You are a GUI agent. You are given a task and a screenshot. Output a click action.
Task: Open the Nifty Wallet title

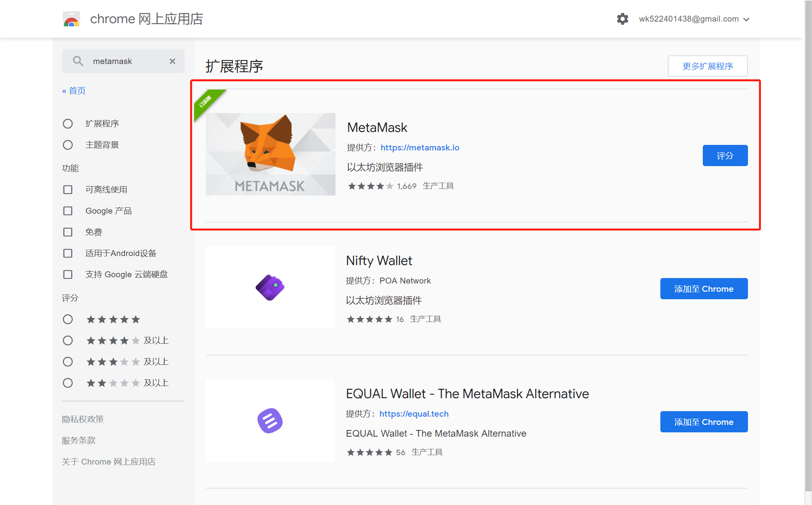(379, 260)
